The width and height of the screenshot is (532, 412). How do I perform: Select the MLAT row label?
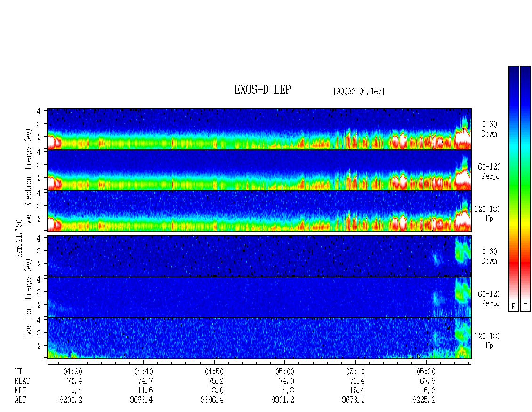22,381
